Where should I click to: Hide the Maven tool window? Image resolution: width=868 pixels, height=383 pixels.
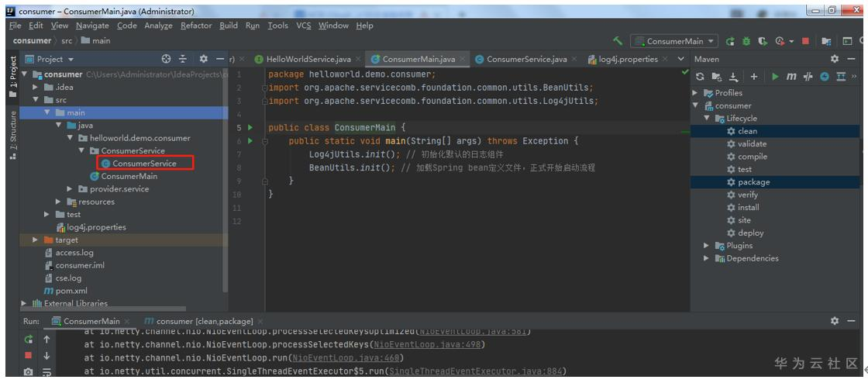coord(852,59)
